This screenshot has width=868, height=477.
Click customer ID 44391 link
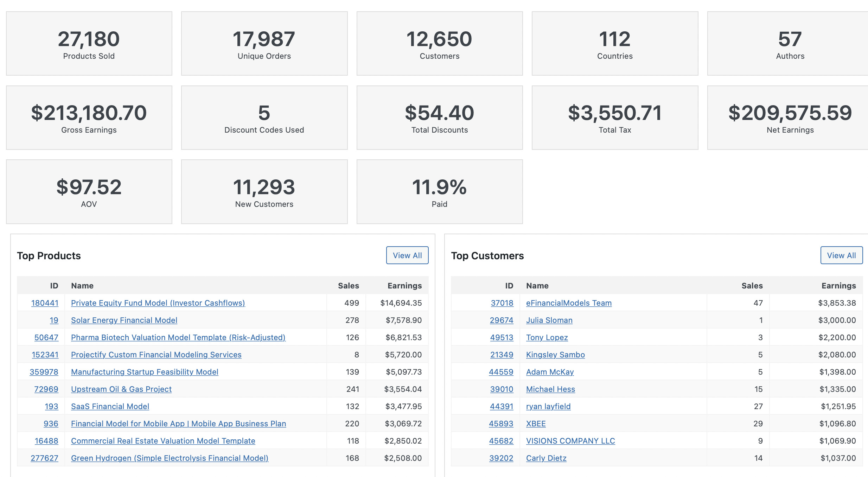pos(501,406)
